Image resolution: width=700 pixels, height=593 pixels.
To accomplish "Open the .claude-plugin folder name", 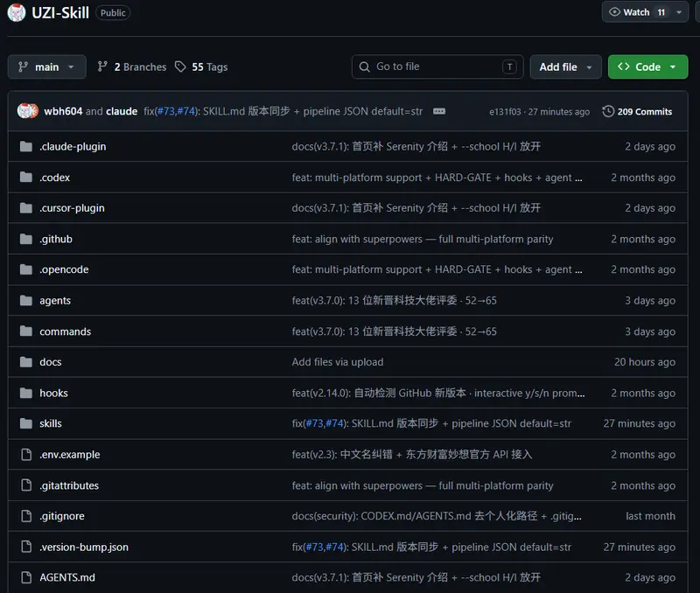I will pos(73,146).
